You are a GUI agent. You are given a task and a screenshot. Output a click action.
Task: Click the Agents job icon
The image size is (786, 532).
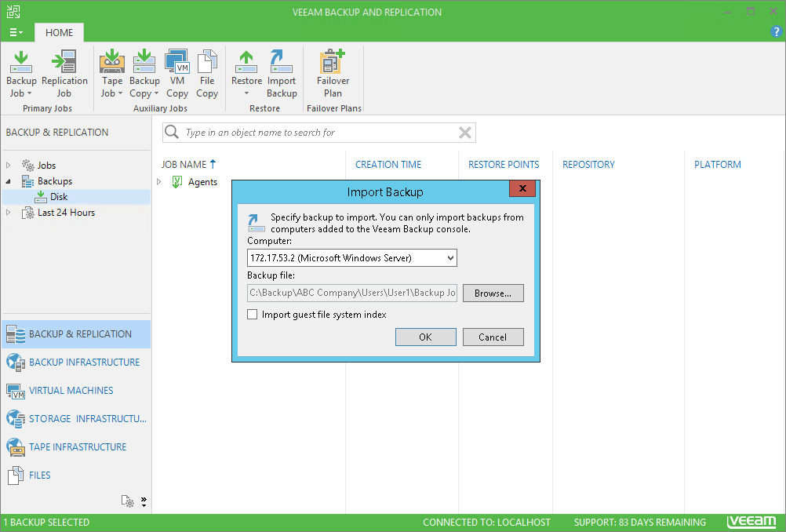177,181
